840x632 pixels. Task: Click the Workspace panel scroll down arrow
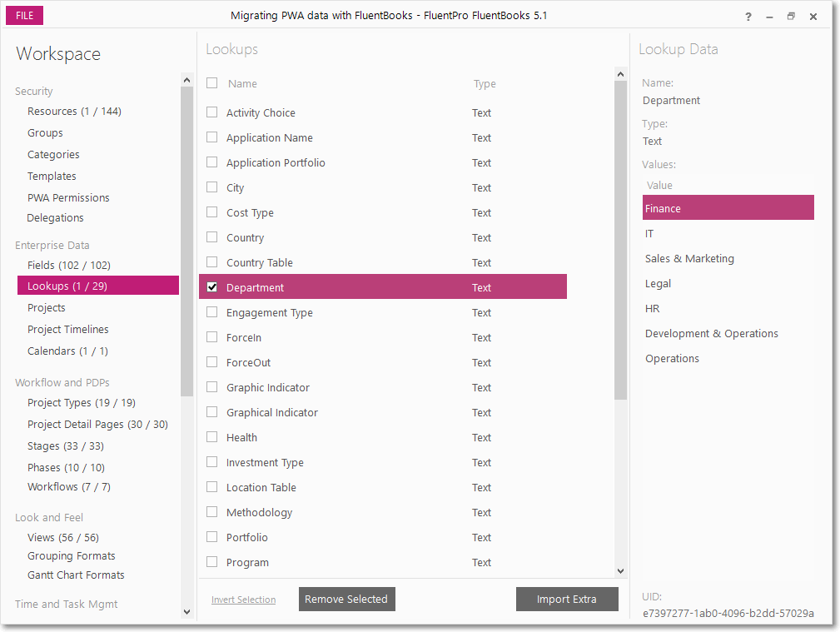pyautogui.click(x=187, y=612)
